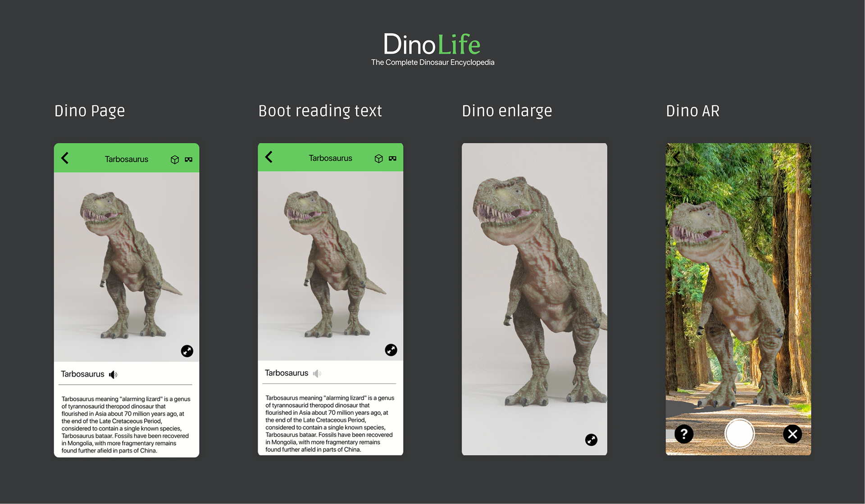Stop reading via greyed speaker icon
Screen dimensions: 865x504
317,373
